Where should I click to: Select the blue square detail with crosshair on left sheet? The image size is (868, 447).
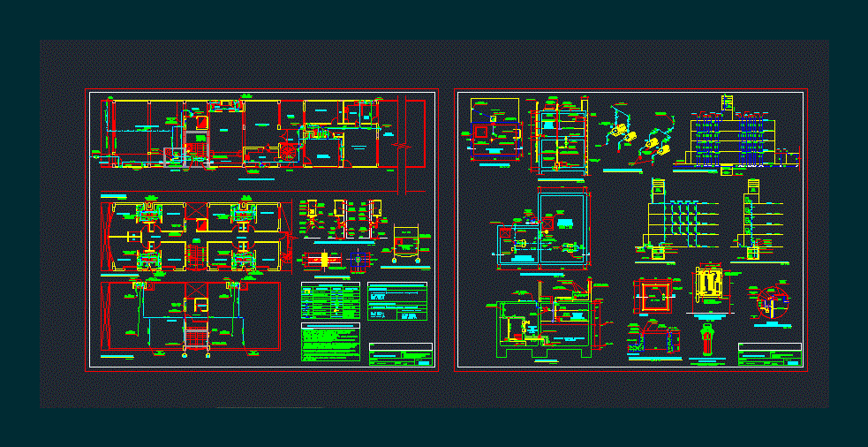(359, 259)
